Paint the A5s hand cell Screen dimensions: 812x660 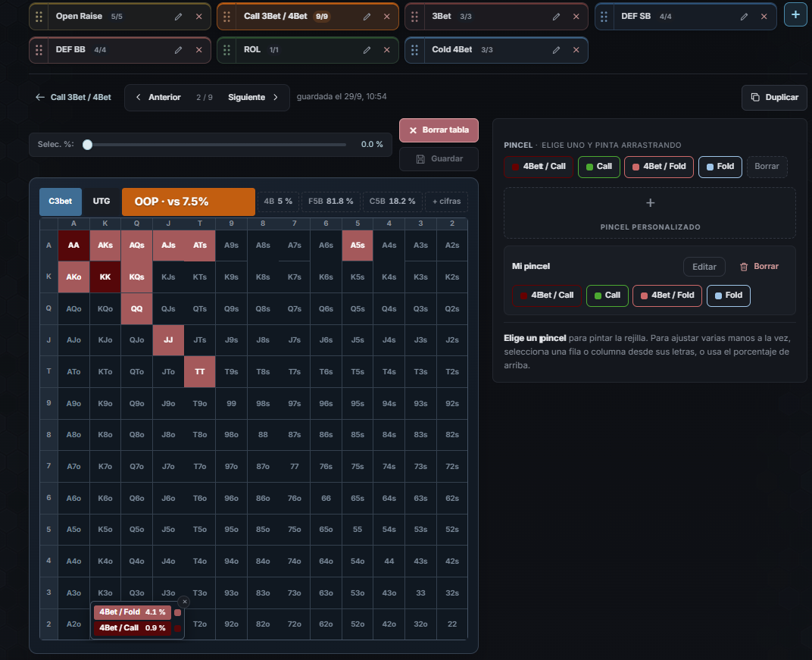[358, 246]
